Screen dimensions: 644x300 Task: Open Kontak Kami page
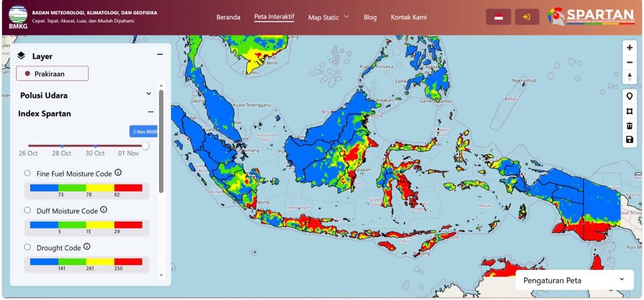(409, 17)
